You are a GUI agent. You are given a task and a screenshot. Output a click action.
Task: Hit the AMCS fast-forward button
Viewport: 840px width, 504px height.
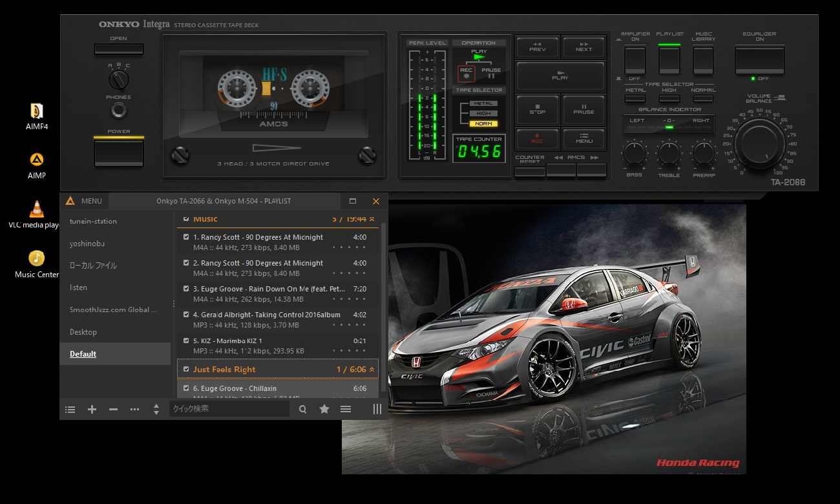click(591, 171)
